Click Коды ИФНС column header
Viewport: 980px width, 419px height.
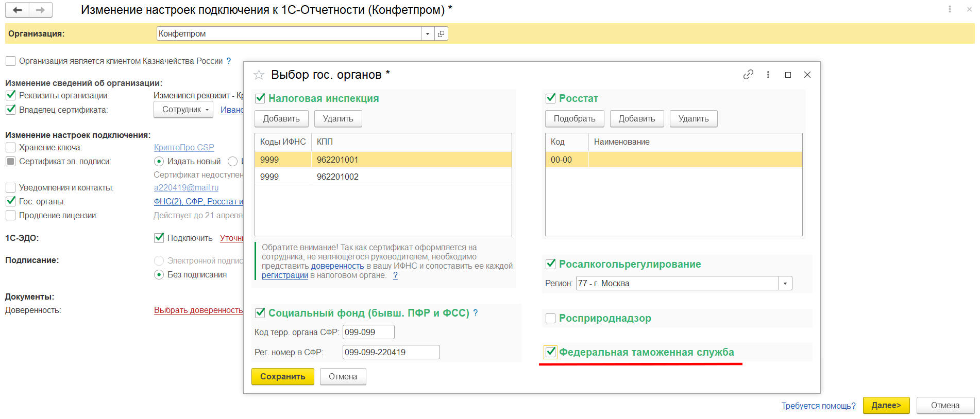click(283, 142)
